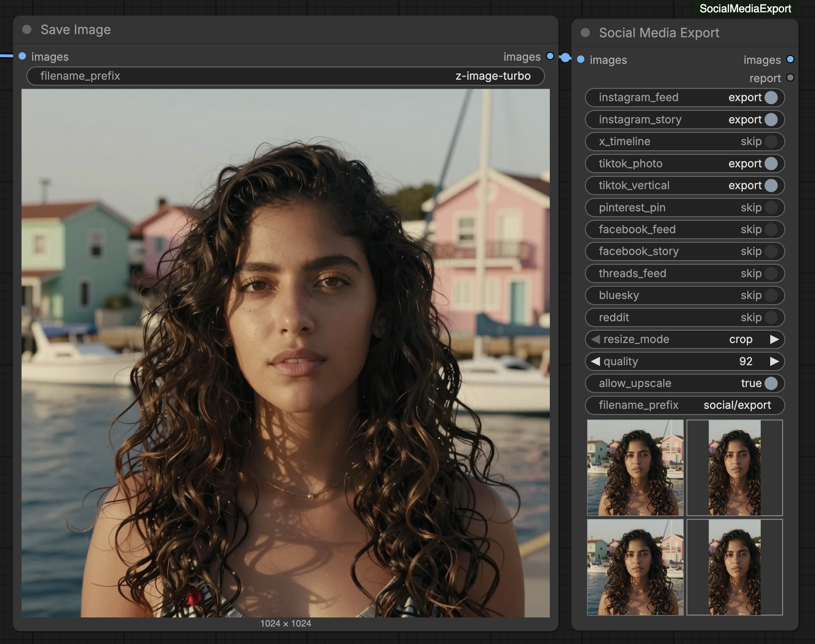Enable pinterest_pin export

coord(771,207)
